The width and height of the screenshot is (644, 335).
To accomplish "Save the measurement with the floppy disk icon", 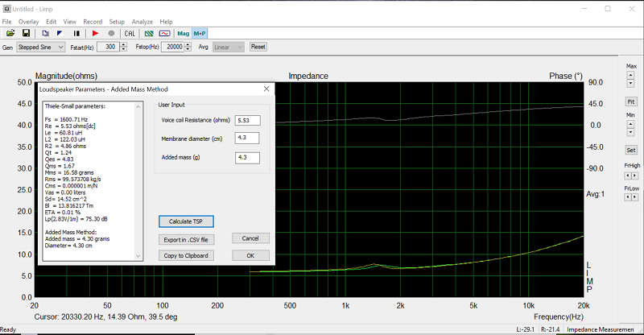I will [x=26, y=33].
